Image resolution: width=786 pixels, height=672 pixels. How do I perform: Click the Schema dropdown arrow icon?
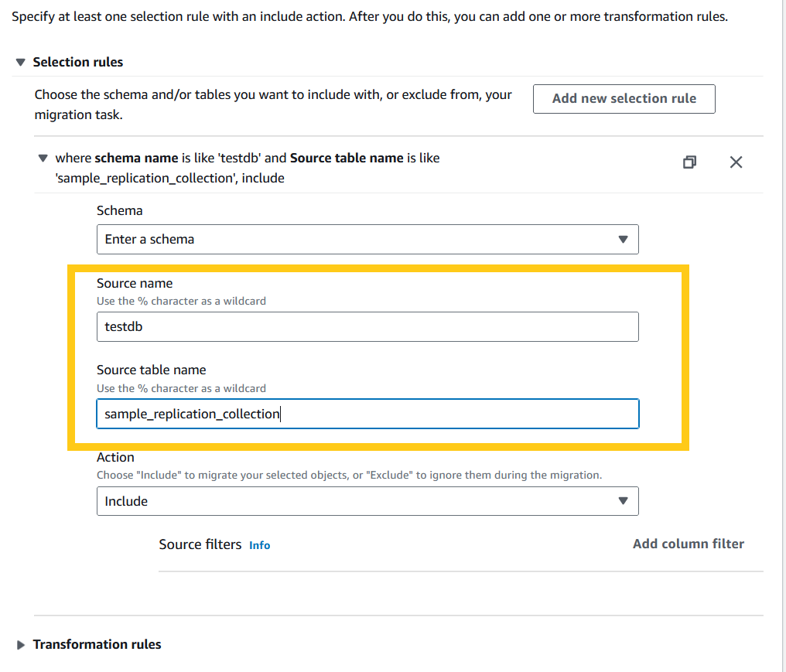[624, 240]
